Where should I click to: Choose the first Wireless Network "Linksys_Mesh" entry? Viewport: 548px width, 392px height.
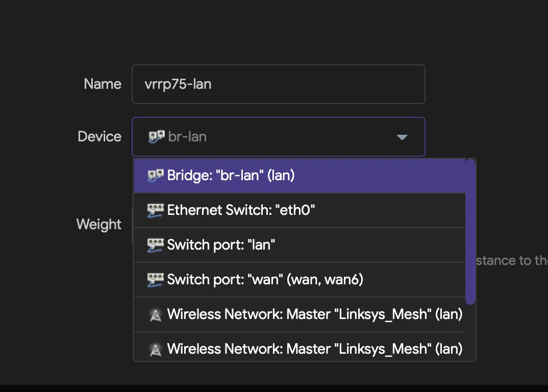[314, 314]
